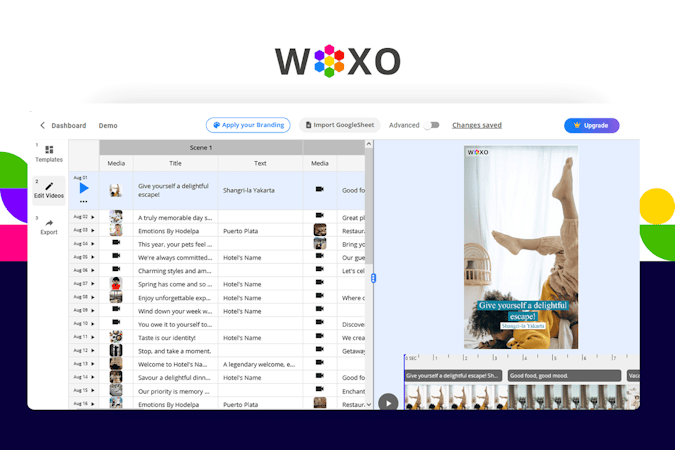Open the Export share icon
This screenshot has height=450, width=675.
[49, 223]
